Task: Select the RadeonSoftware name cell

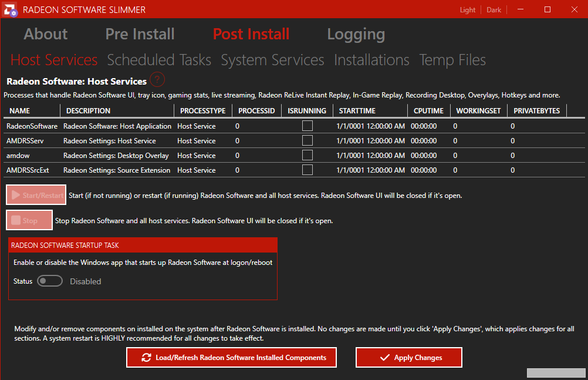Action: (32, 126)
